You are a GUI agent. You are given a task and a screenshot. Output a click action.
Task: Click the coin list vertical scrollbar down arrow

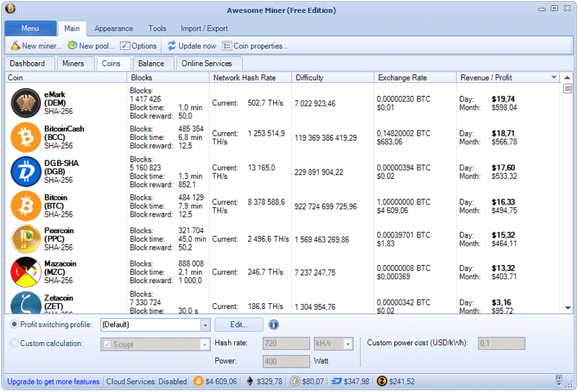568,308
